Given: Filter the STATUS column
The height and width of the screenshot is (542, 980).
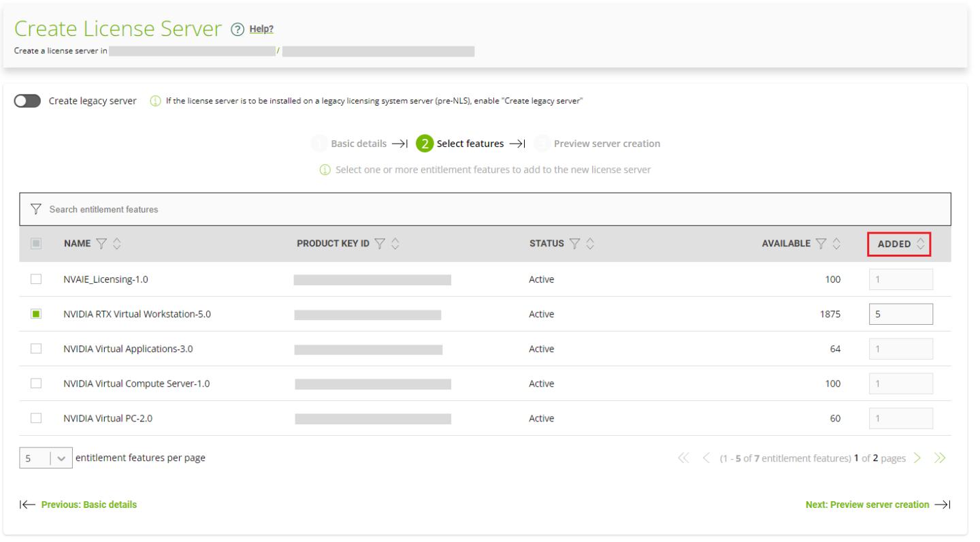Looking at the screenshot, I should (576, 243).
